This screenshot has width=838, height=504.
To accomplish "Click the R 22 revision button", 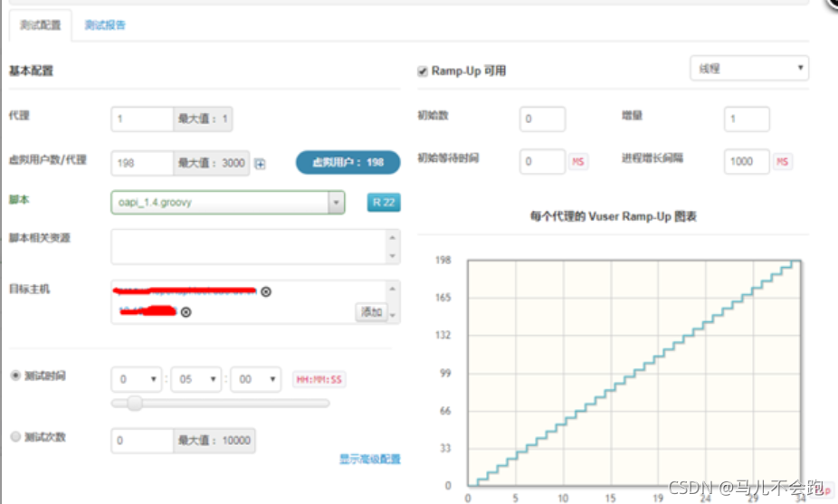I will point(384,203).
